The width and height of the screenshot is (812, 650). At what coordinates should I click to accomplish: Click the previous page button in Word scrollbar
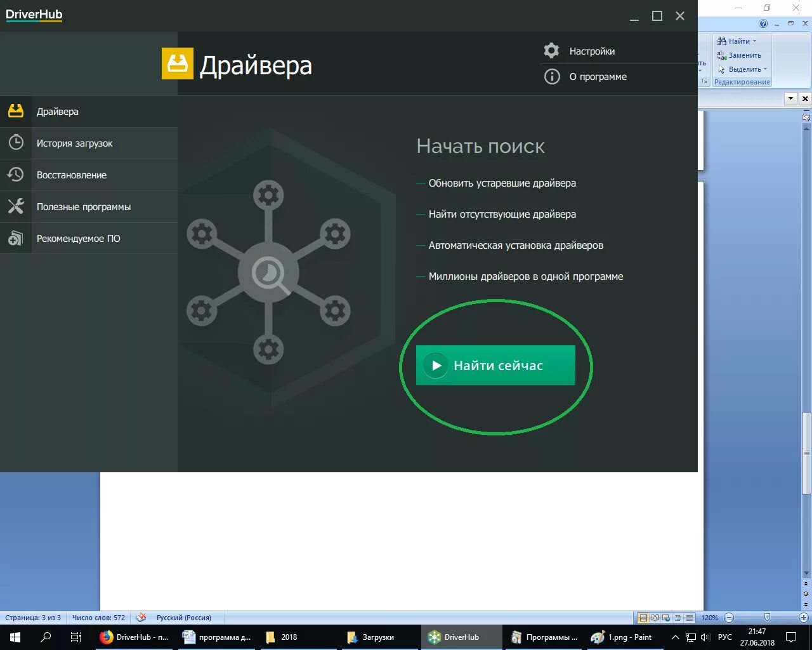[x=806, y=584]
